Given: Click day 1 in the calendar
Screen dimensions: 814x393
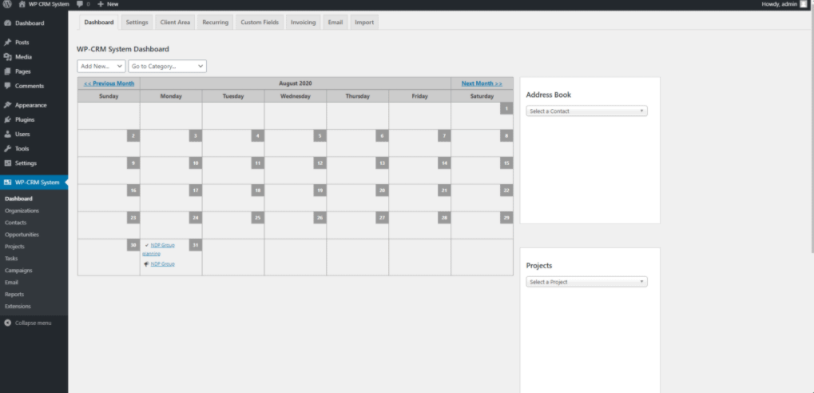Looking at the screenshot, I should tap(507, 109).
